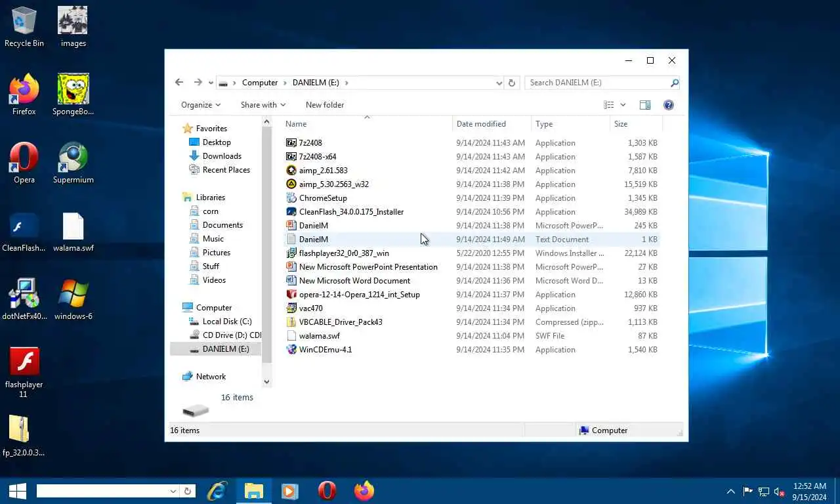Click the New folder button

[x=325, y=105]
